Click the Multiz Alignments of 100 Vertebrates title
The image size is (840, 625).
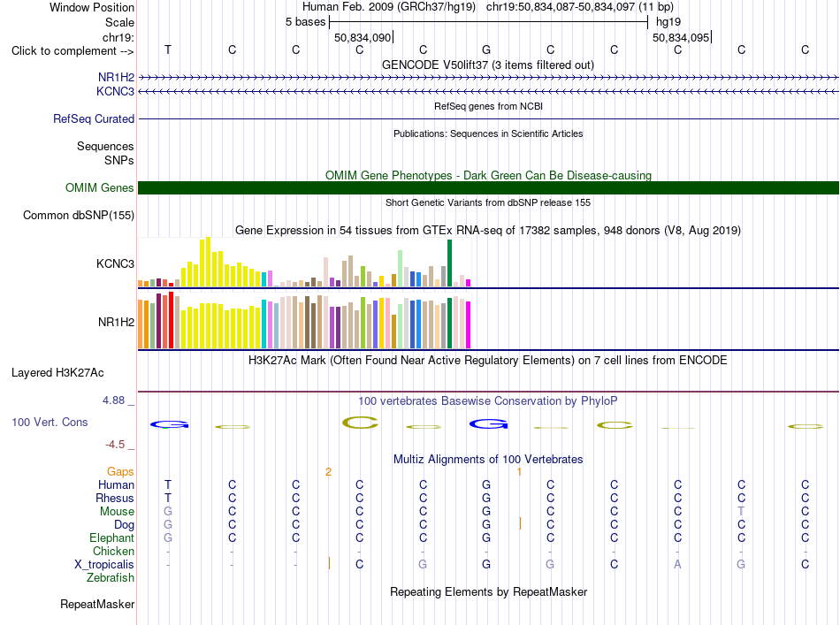click(488, 459)
